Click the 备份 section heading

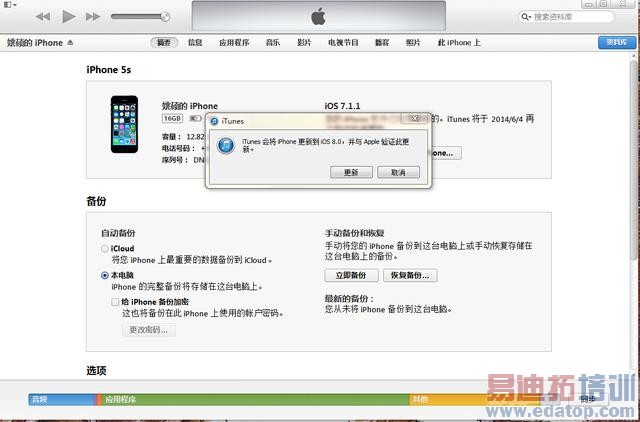tap(96, 201)
